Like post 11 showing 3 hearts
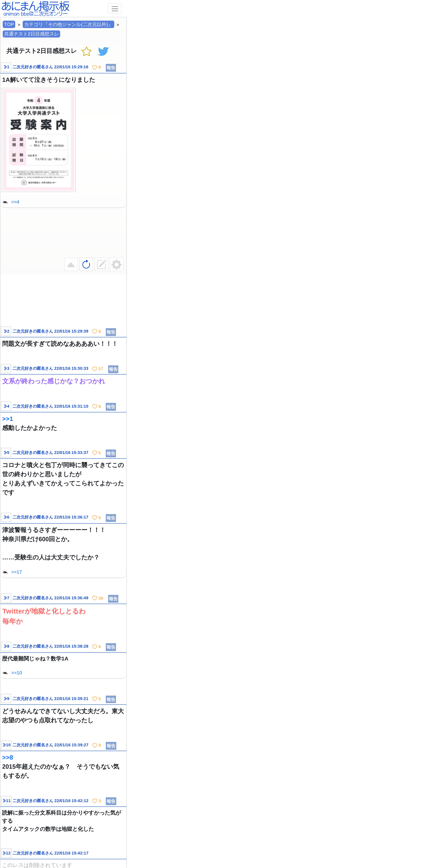This screenshot has height=868, width=434. coord(95,801)
